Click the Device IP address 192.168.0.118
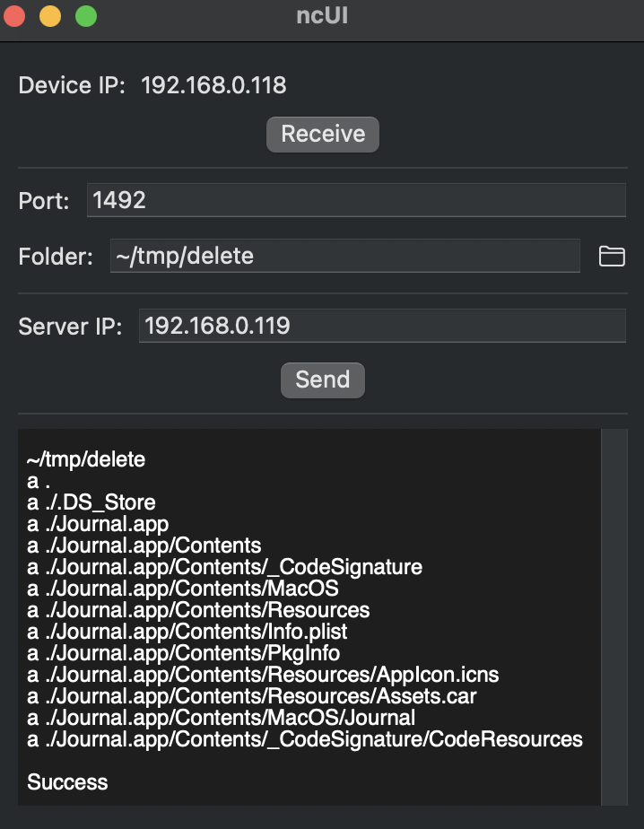Image resolution: width=644 pixels, height=829 pixels. 213,85
